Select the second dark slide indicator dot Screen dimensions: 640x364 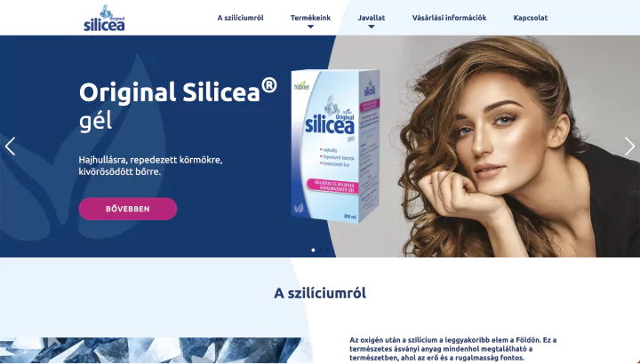point(320,249)
